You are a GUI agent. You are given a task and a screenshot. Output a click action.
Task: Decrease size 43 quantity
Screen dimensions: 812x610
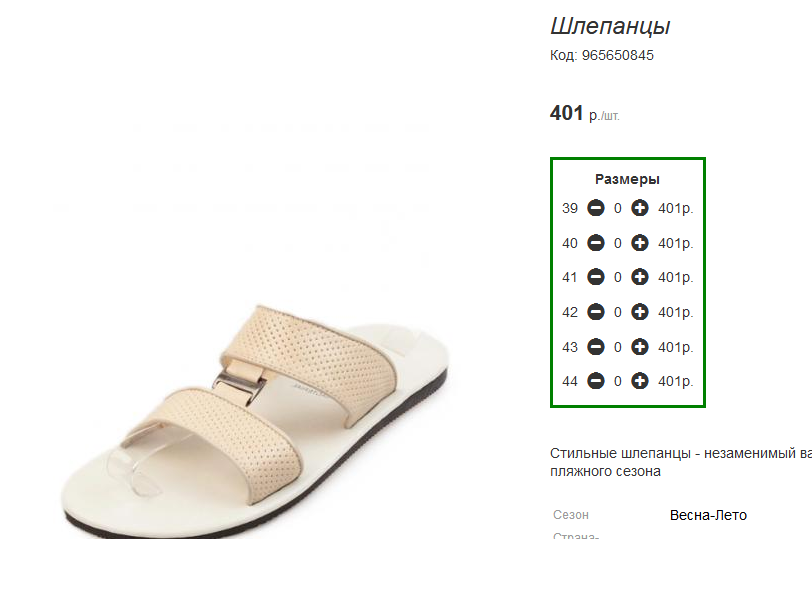click(595, 347)
